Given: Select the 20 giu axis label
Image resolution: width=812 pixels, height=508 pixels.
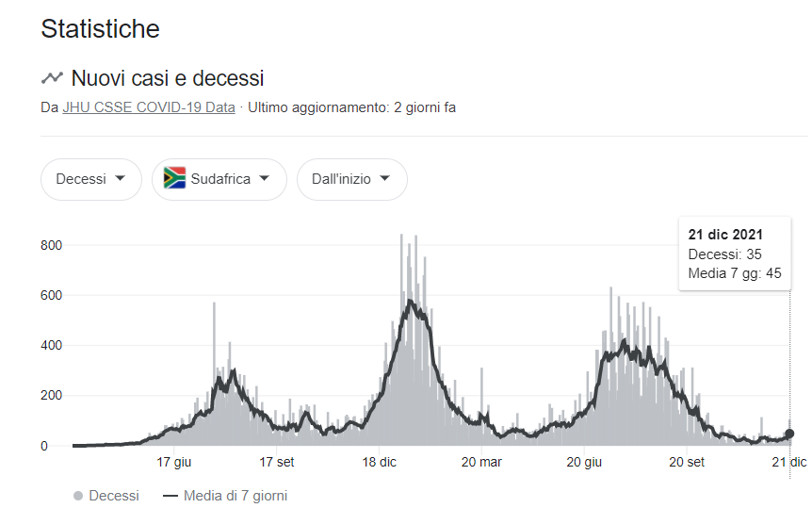Looking at the screenshot, I should coord(584,462).
